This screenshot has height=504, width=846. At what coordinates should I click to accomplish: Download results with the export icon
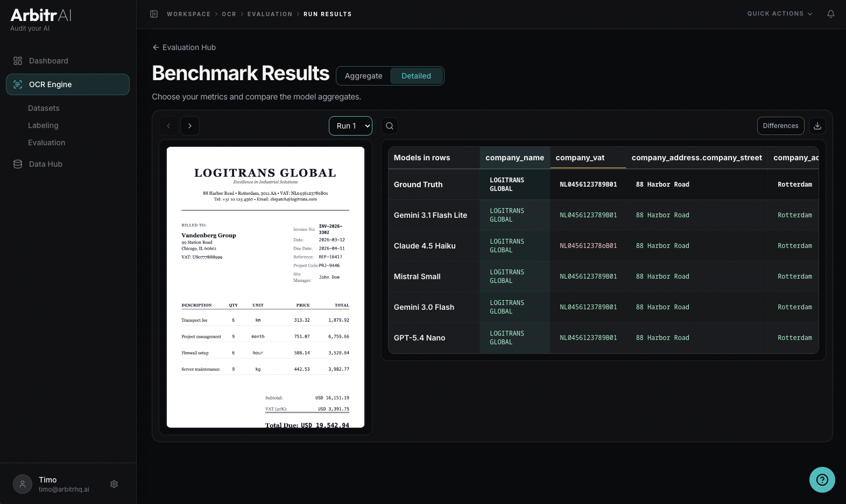pos(817,126)
